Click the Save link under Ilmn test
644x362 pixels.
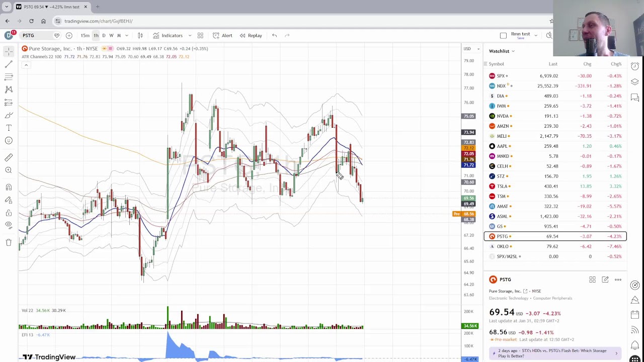pyautogui.click(x=520, y=38)
